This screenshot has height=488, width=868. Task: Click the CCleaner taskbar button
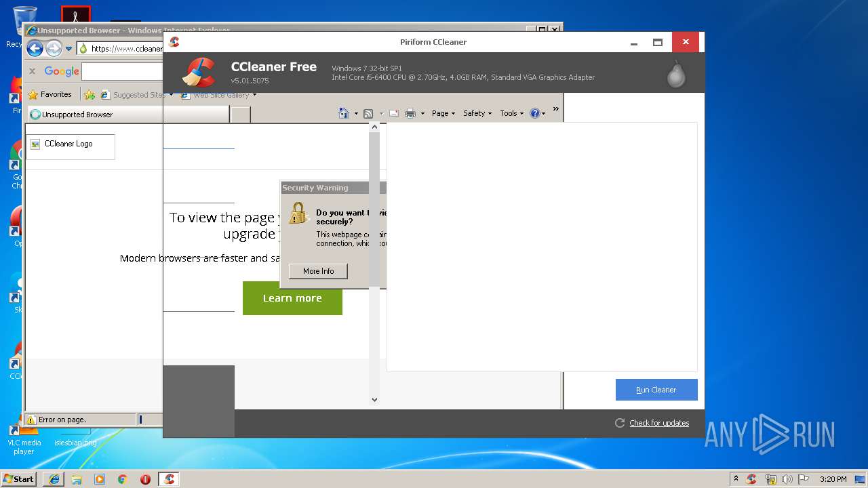click(169, 479)
